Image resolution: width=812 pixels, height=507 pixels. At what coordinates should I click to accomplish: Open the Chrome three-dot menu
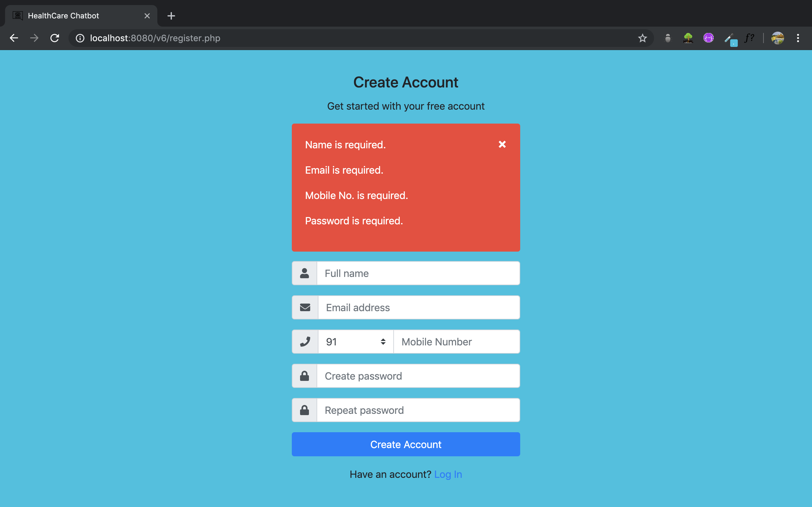click(798, 38)
